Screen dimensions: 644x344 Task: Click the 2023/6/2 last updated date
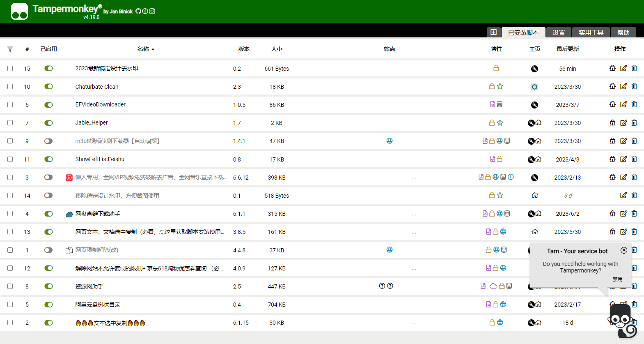[568, 214]
